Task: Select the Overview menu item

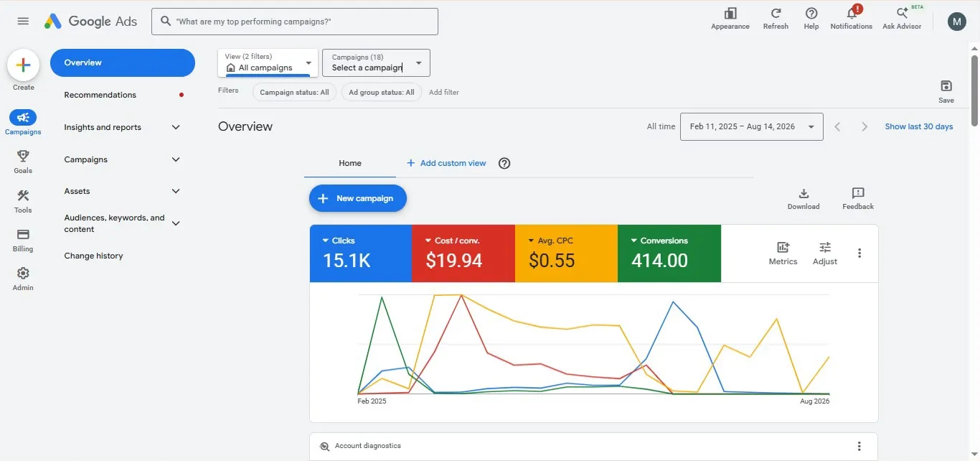Action: pyautogui.click(x=123, y=62)
